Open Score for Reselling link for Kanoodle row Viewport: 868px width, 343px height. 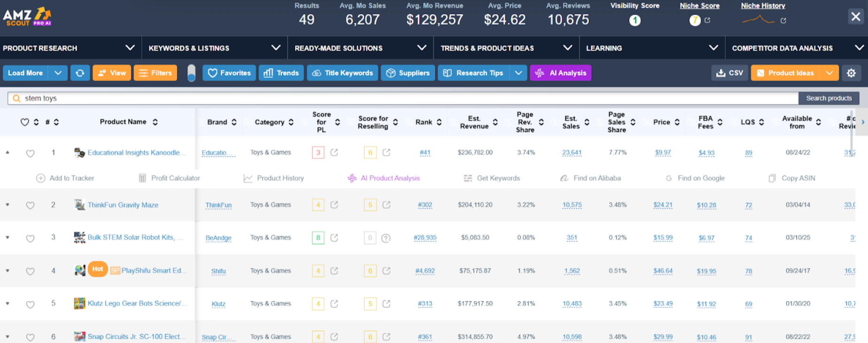[386, 152]
